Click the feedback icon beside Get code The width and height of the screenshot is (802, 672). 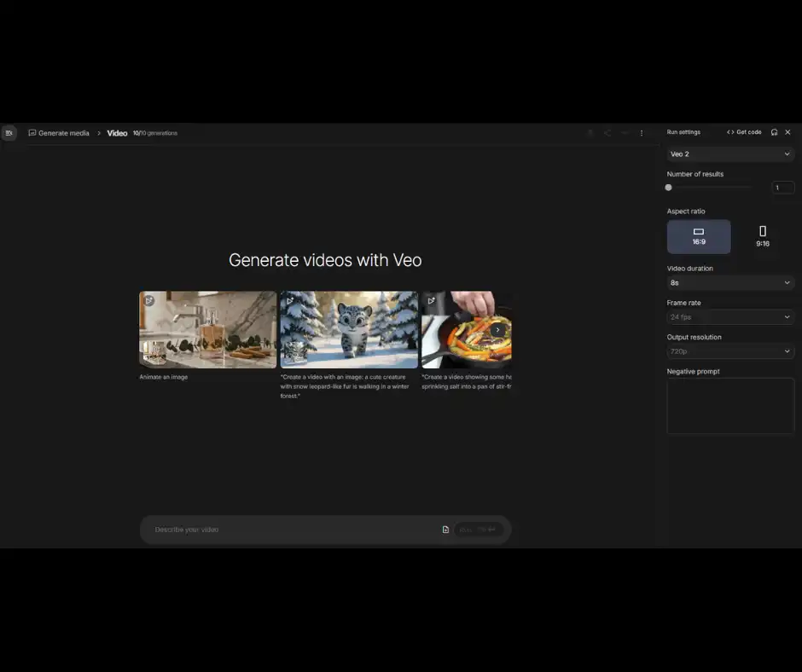coord(773,132)
